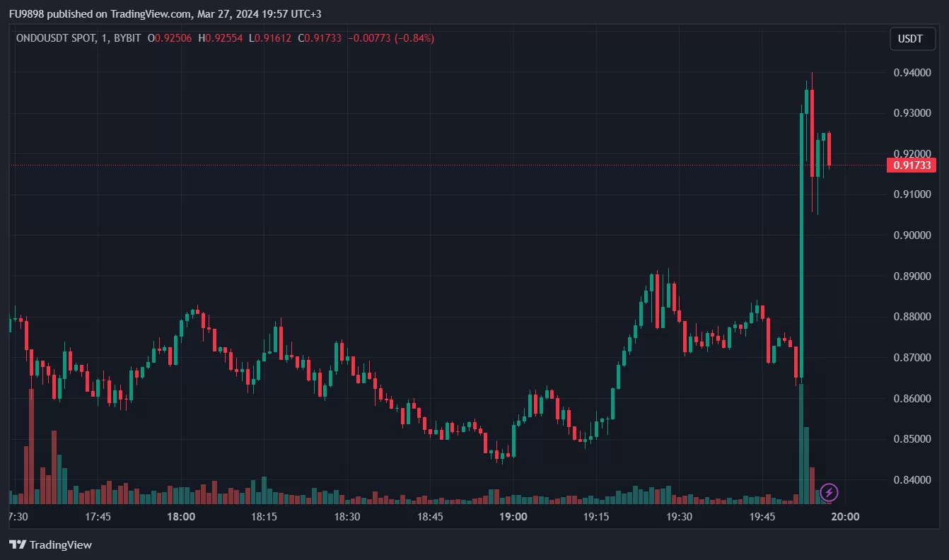Image resolution: width=949 pixels, height=560 pixels.
Task: Select the 0.84000 price axis label
Action: [912, 480]
